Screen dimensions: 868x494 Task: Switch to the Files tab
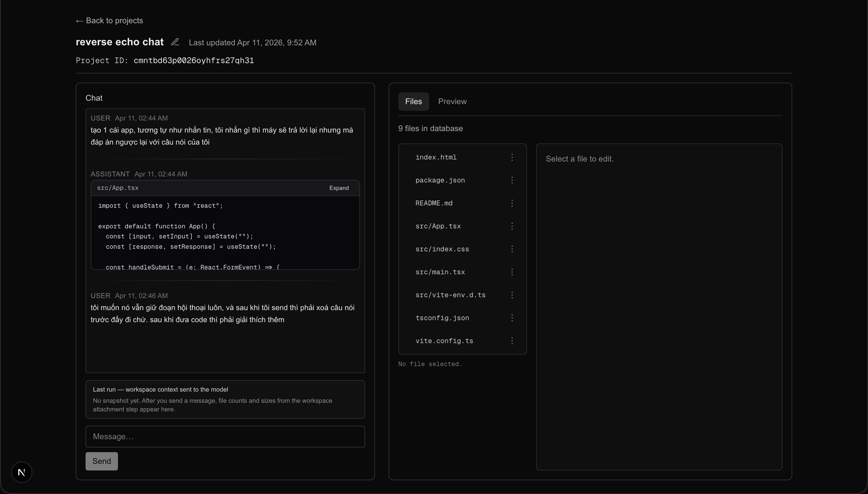[x=413, y=101]
